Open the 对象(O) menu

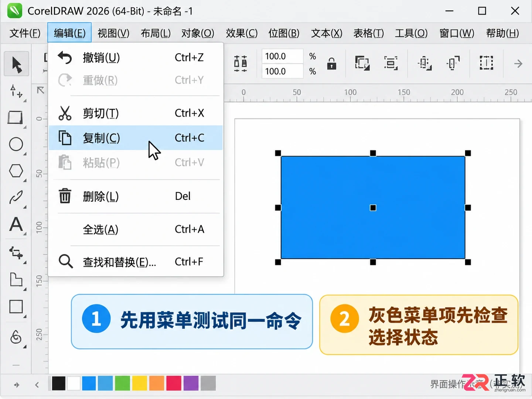click(198, 33)
